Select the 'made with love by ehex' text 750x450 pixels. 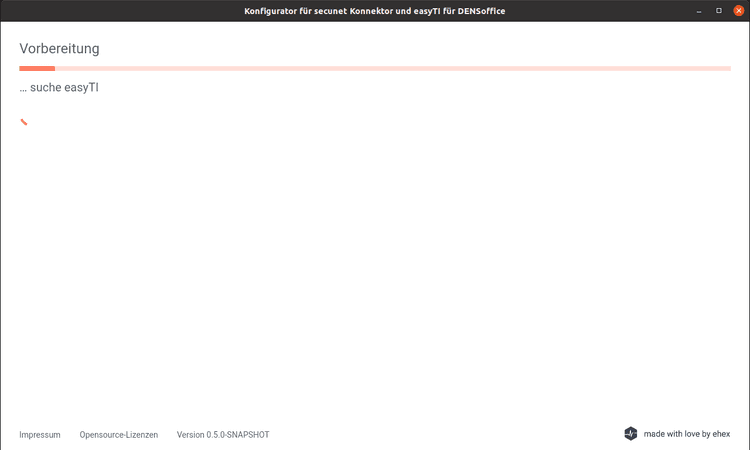coord(687,434)
